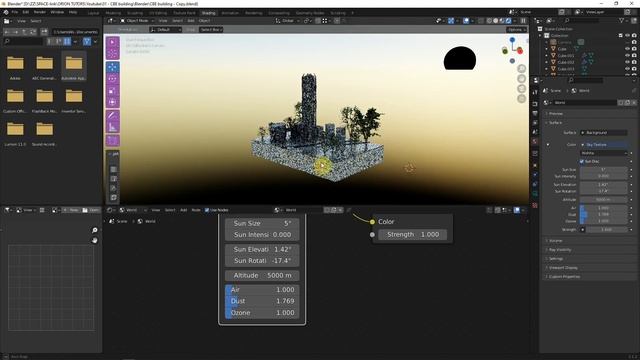640x360 pixels.
Task: Click the blue Z axis gizmo ball
Action: [512, 40]
